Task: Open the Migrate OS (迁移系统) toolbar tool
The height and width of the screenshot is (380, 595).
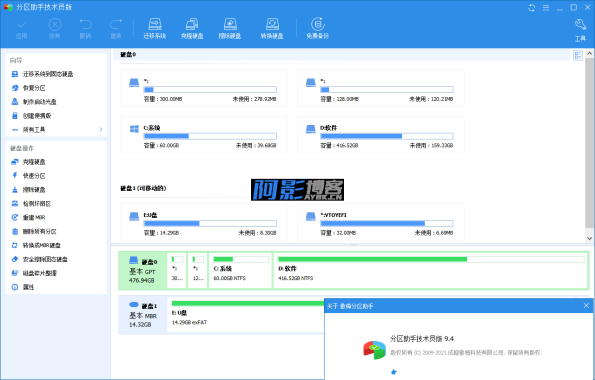Action: tap(154, 28)
